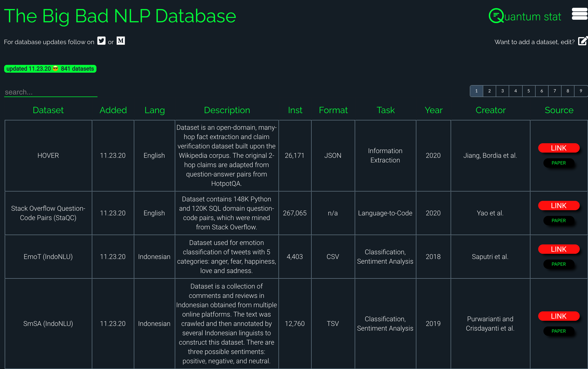Image resolution: width=588 pixels, height=369 pixels.
Task: Open the Medium follow icon
Action: 121,41
